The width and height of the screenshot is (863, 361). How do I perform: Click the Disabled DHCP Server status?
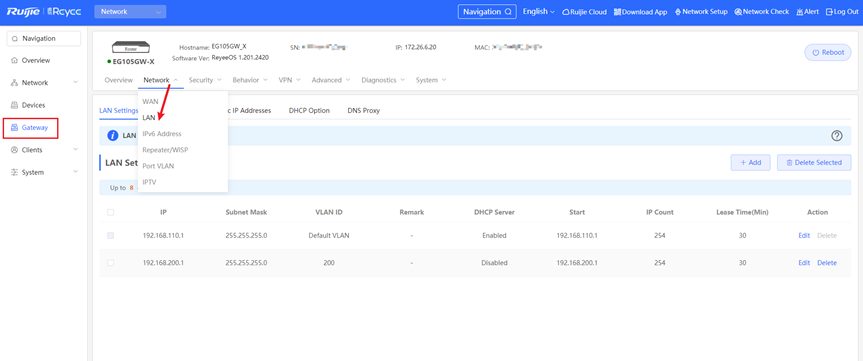tap(494, 263)
